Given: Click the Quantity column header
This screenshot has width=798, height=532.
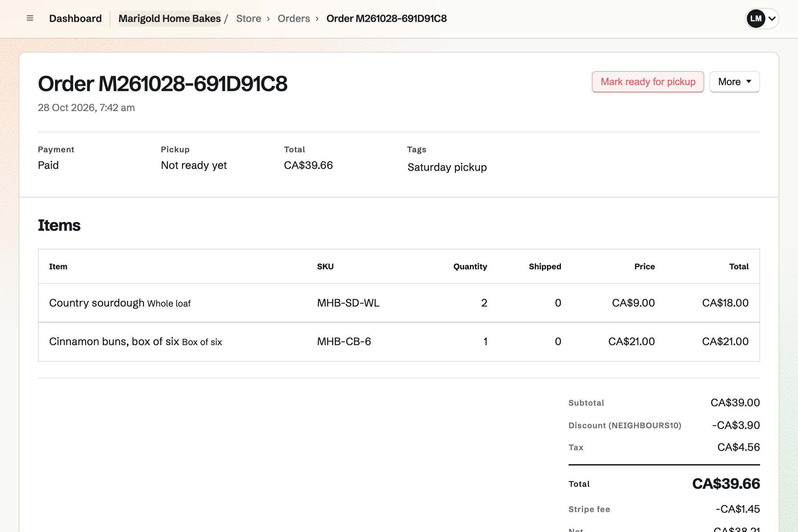Looking at the screenshot, I should [x=470, y=266].
